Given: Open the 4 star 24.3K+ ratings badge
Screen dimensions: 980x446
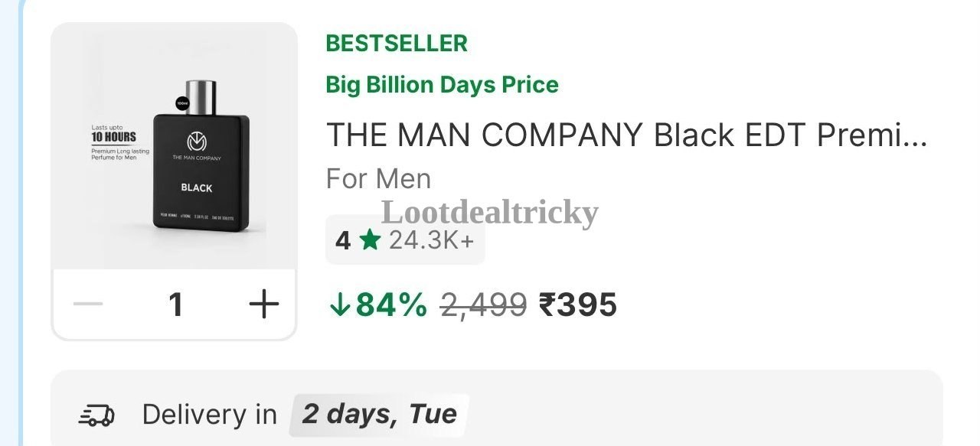Looking at the screenshot, I should pos(405,240).
